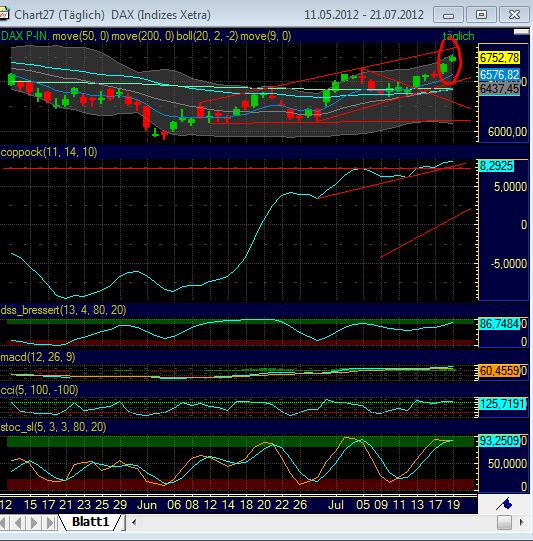Click the 50,0000 stochastic scale value

[x=507, y=464]
